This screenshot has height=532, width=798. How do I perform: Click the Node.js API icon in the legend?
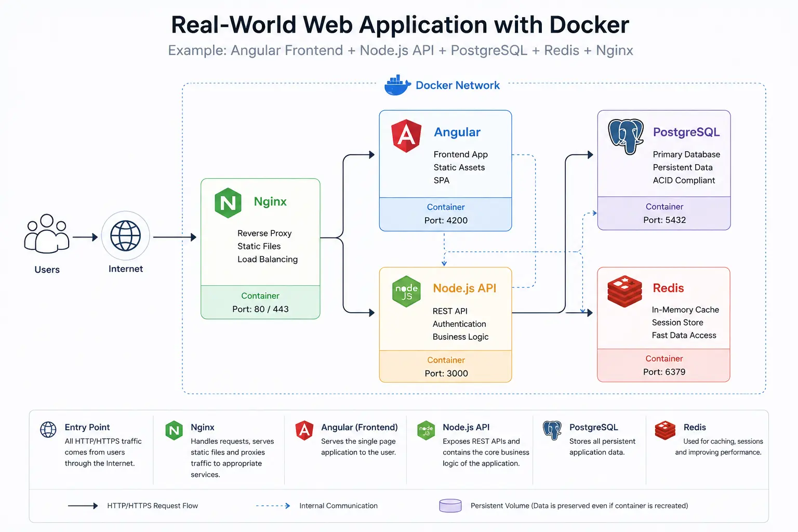click(x=426, y=430)
